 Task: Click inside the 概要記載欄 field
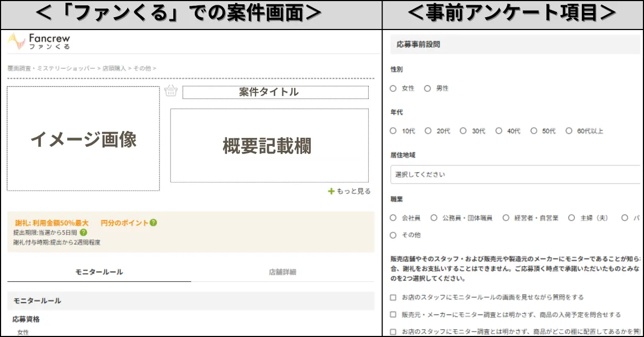tap(268, 145)
